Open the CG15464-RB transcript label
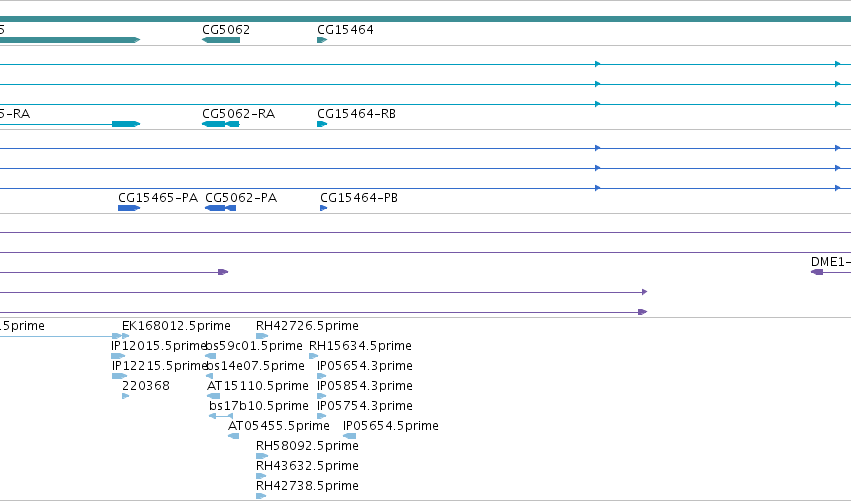The image size is (851, 501). pyautogui.click(x=356, y=114)
